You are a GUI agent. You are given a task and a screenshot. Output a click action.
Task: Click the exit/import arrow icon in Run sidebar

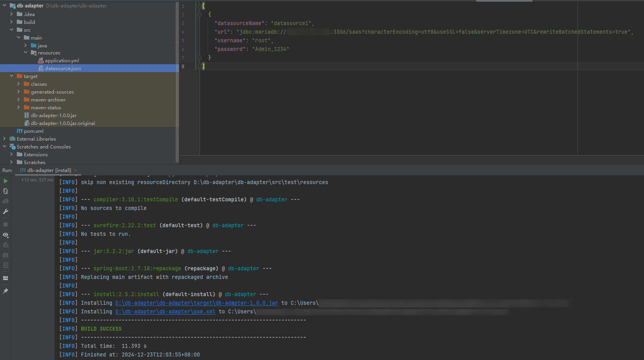coord(5,265)
